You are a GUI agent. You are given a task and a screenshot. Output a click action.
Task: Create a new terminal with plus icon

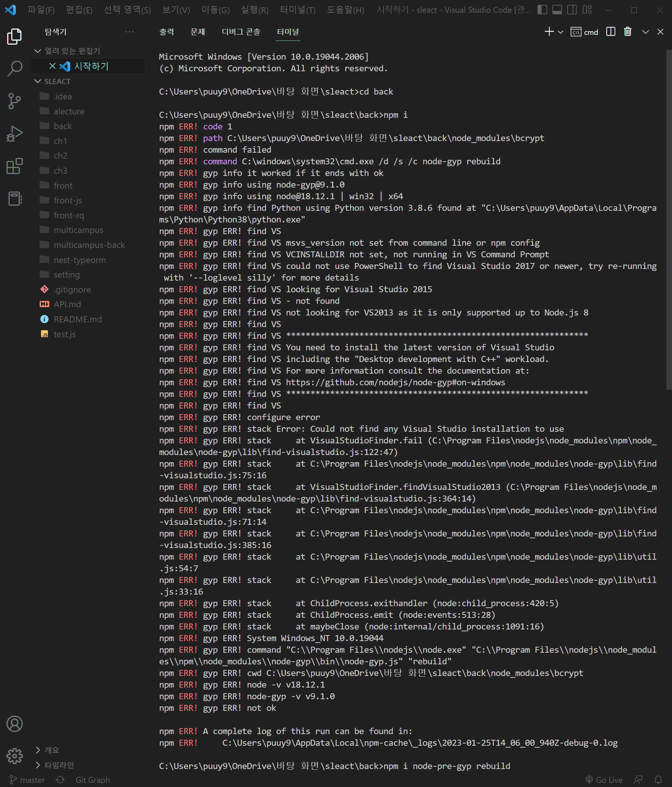click(x=549, y=32)
